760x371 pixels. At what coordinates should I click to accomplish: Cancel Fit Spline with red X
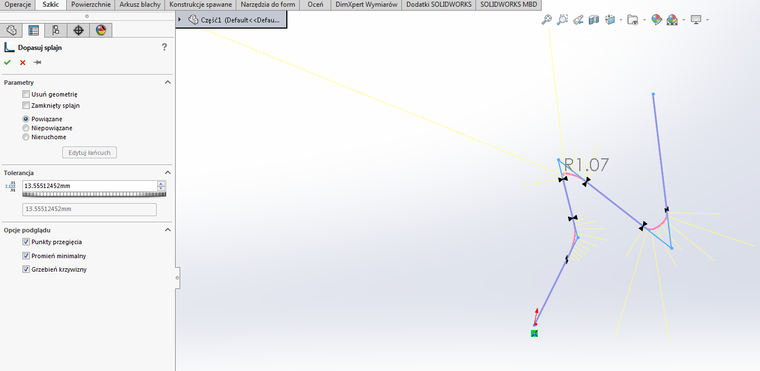click(x=22, y=62)
